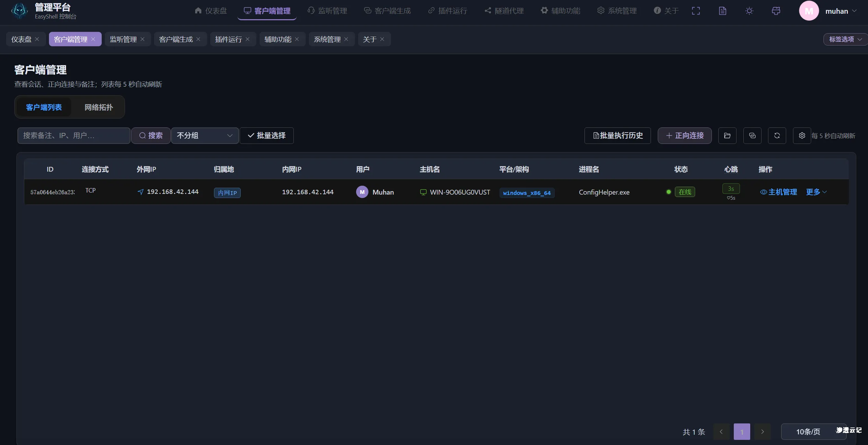
Task: Click the 在线 status tag
Action: 685,192
